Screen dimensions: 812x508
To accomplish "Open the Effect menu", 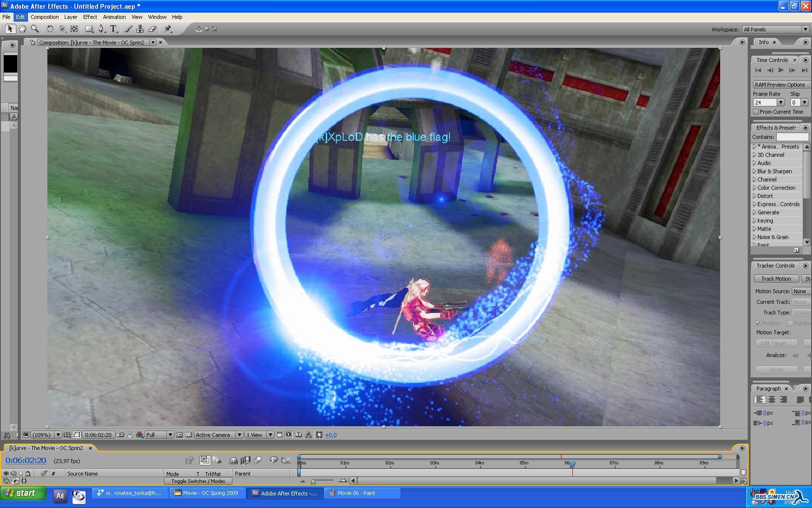I will point(90,17).
